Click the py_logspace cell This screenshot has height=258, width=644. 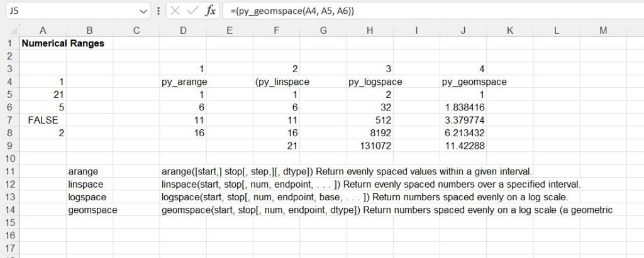click(x=375, y=82)
